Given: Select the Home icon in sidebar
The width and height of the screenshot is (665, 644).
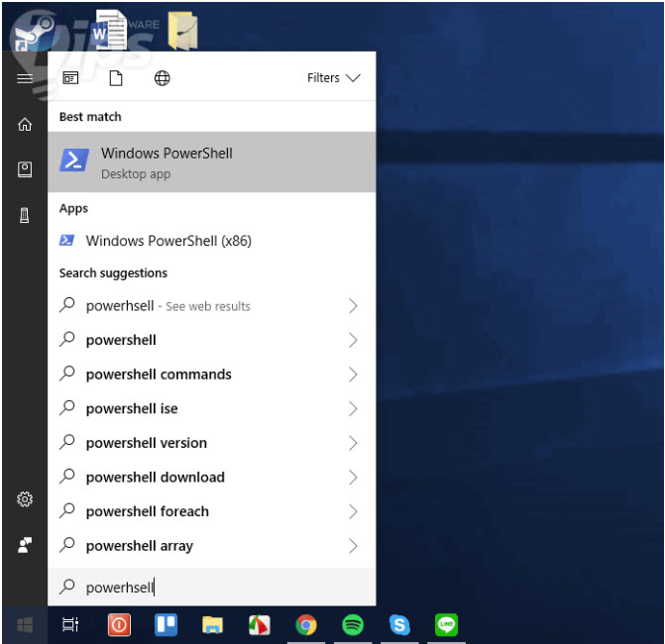Looking at the screenshot, I should [25, 124].
